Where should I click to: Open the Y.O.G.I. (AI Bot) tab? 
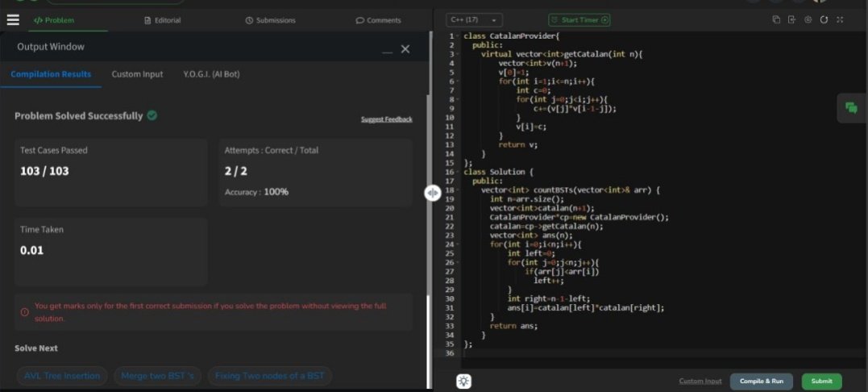(x=211, y=74)
